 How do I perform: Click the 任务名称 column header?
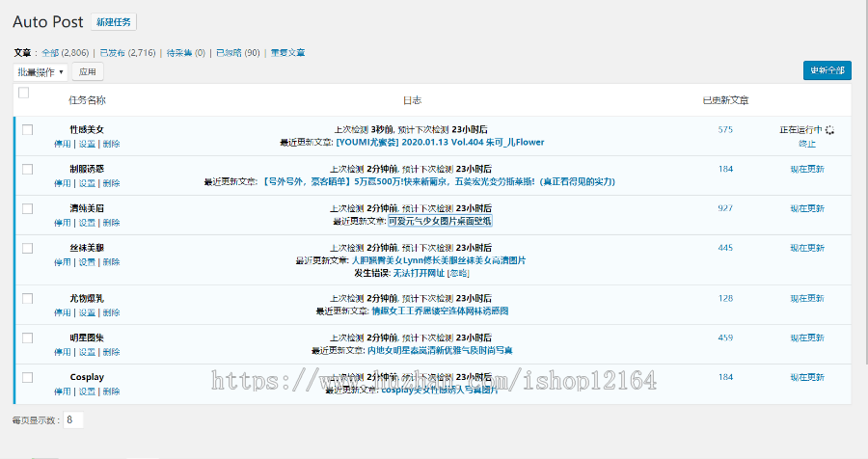[x=87, y=100]
